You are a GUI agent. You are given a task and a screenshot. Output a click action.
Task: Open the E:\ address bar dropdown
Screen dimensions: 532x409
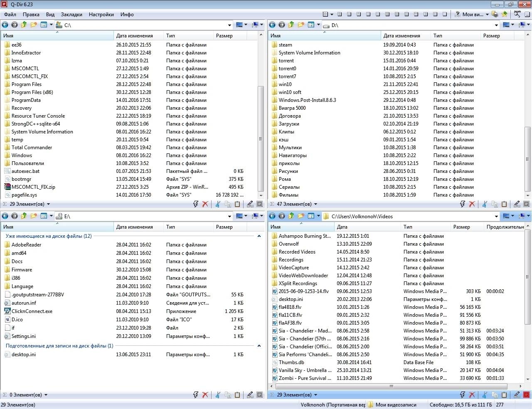pos(229,216)
